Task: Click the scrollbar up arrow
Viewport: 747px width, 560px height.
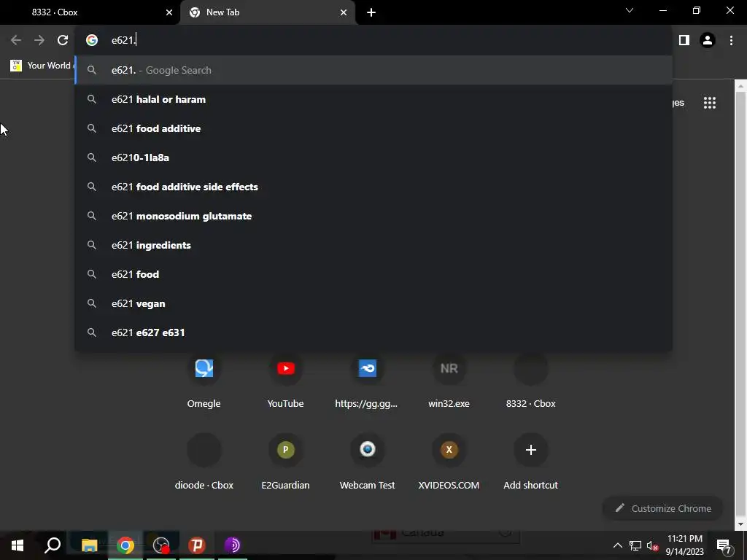Action: [740, 86]
